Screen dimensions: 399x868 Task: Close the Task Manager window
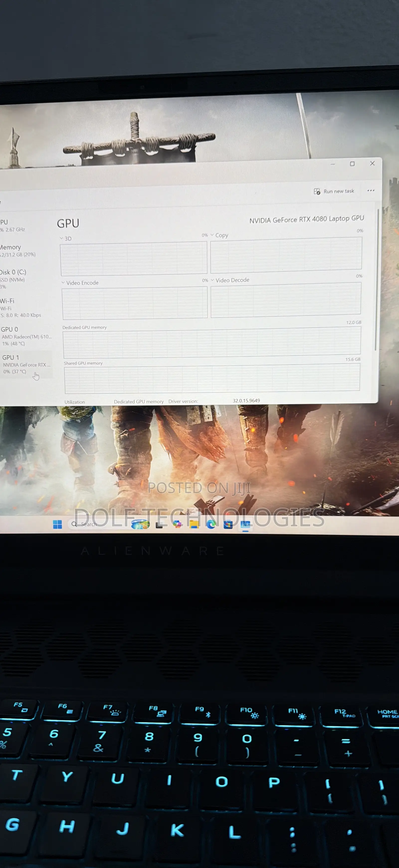pos(372,163)
